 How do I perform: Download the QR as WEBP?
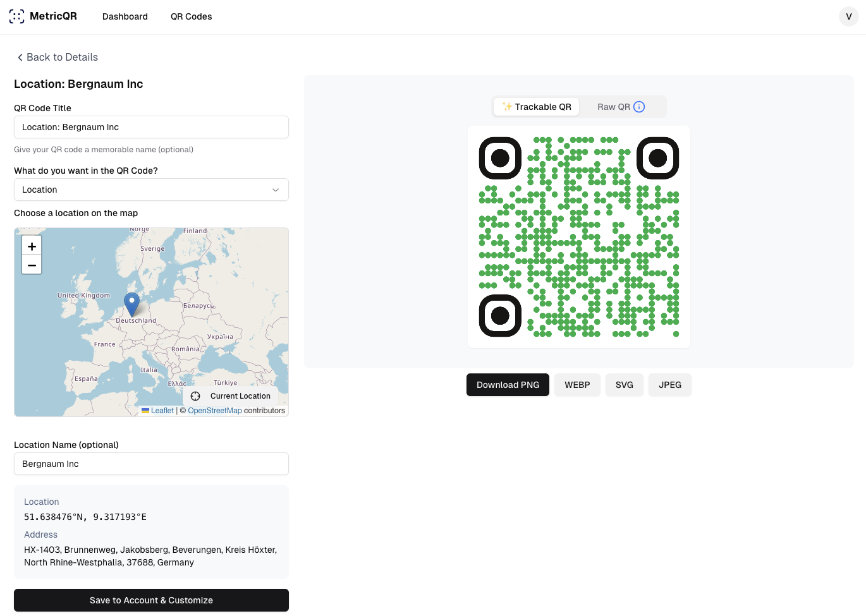click(x=577, y=385)
